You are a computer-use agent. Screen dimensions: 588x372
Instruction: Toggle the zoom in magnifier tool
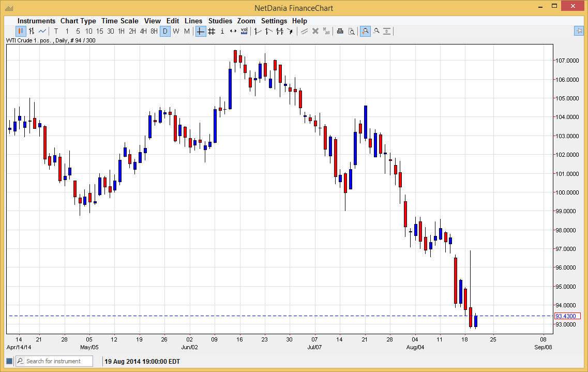click(x=365, y=31)
